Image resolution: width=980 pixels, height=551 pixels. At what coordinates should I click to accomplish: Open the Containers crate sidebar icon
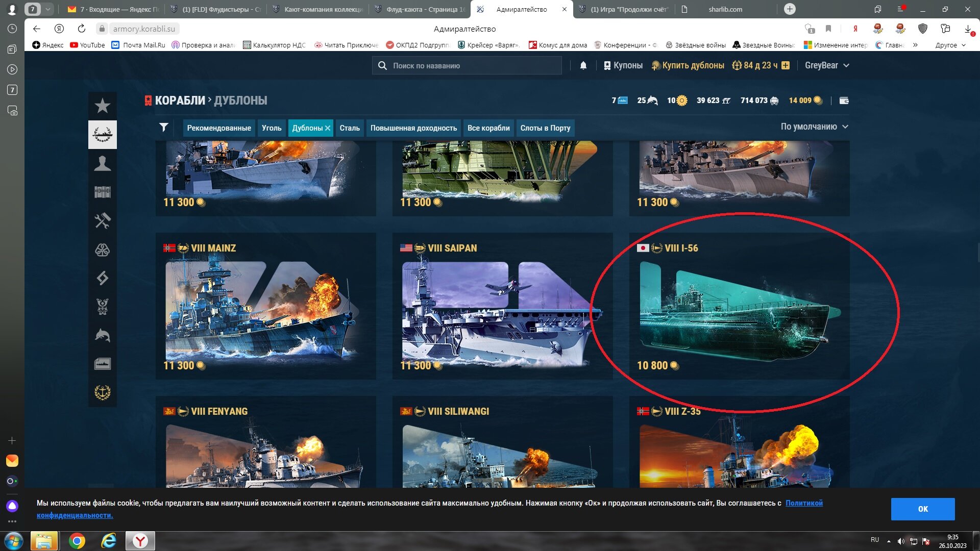coord(102,192)
